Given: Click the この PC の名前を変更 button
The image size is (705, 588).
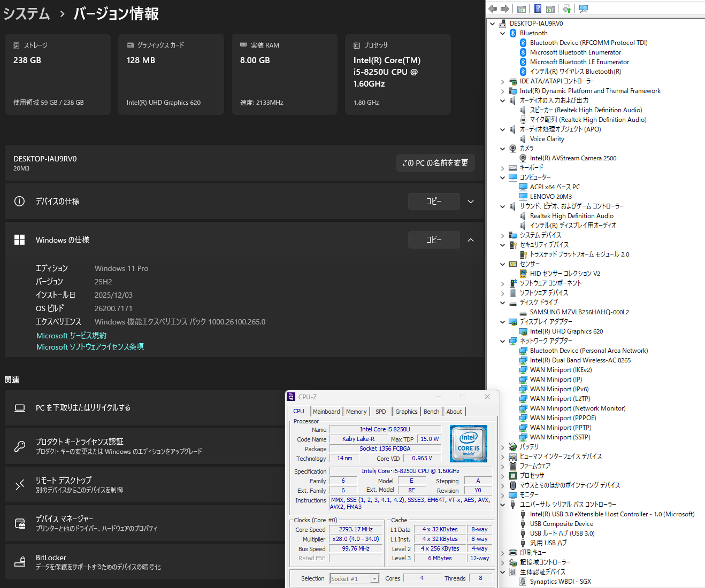Looking at the screenshot, I should (x=435, y=163).
